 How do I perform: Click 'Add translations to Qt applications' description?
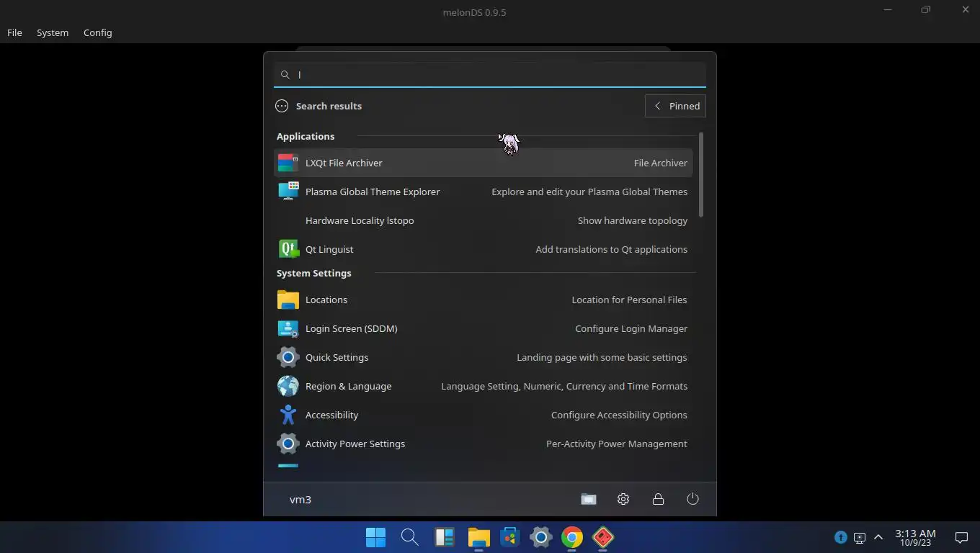(611, 249)
